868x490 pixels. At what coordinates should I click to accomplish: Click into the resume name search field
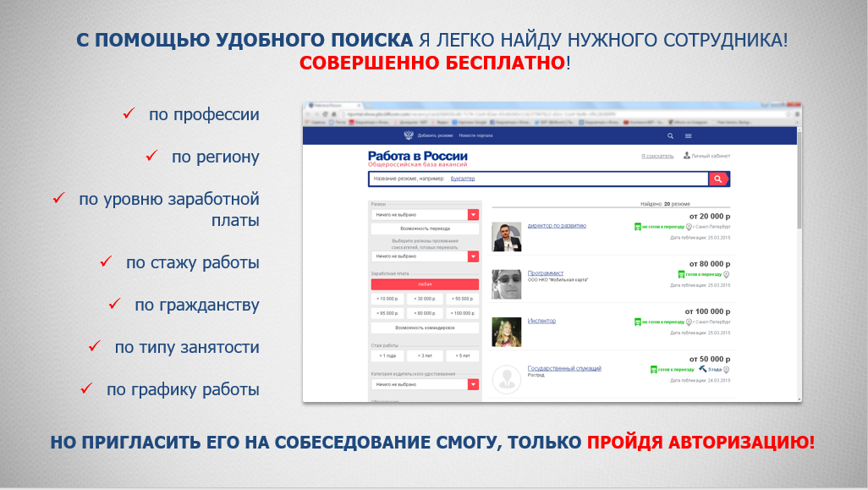(x=539, y=179)
